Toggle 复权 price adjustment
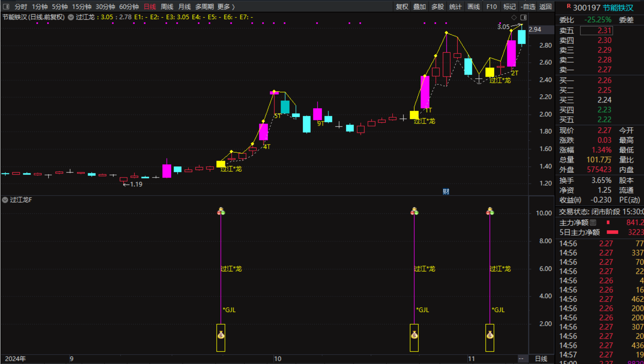The image size is (644, 364). tap(402, 7)
